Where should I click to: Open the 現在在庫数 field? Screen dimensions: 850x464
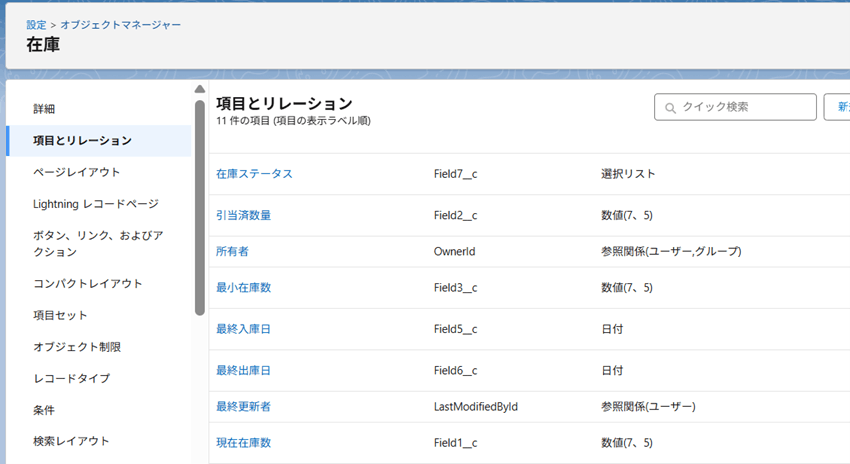[243, 442]
